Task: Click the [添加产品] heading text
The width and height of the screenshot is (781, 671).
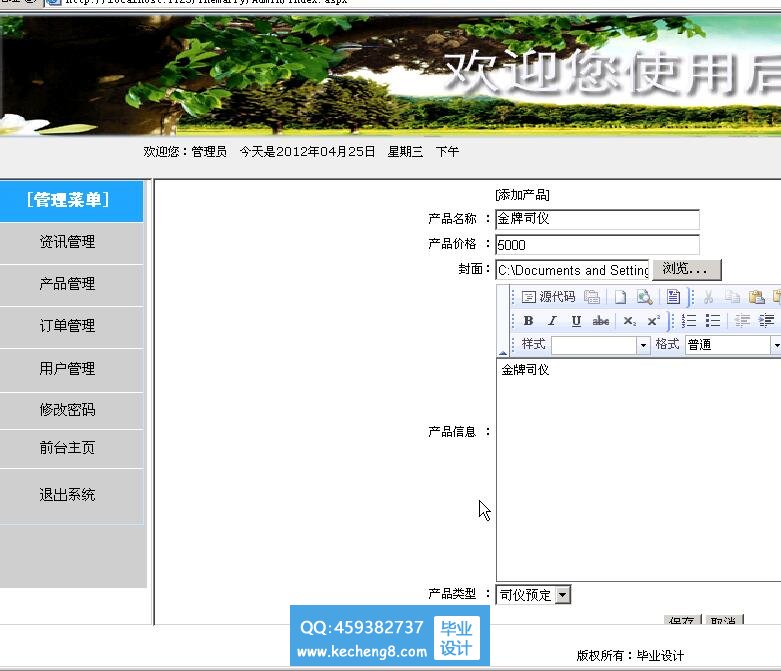Action: (522, 195)
